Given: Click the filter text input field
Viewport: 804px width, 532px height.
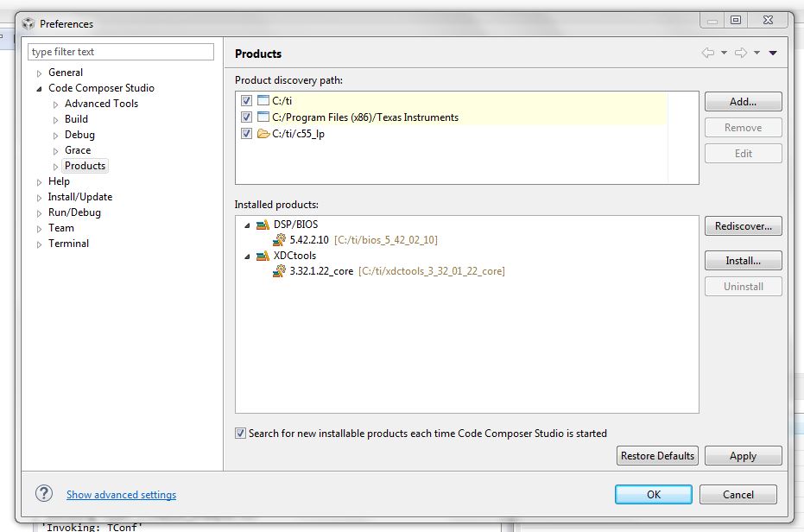Looking at the screenshot, I should click(x=121, y=52).
